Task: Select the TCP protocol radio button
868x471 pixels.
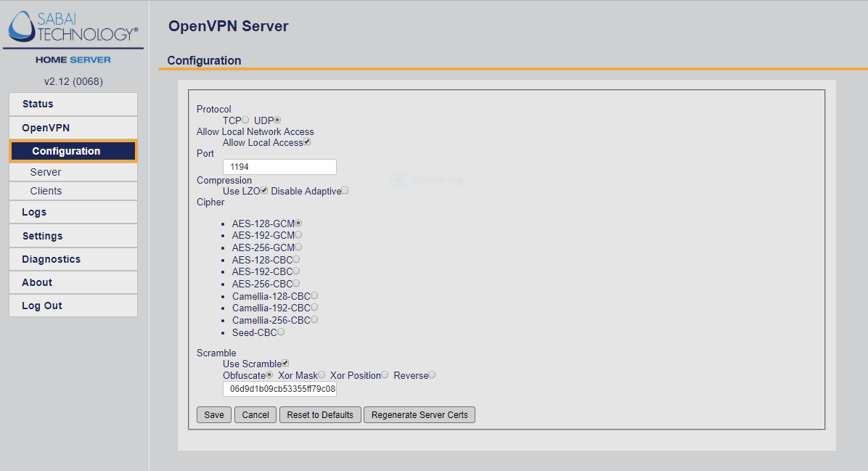Action: pyautogui.click(x=245, y=120)
